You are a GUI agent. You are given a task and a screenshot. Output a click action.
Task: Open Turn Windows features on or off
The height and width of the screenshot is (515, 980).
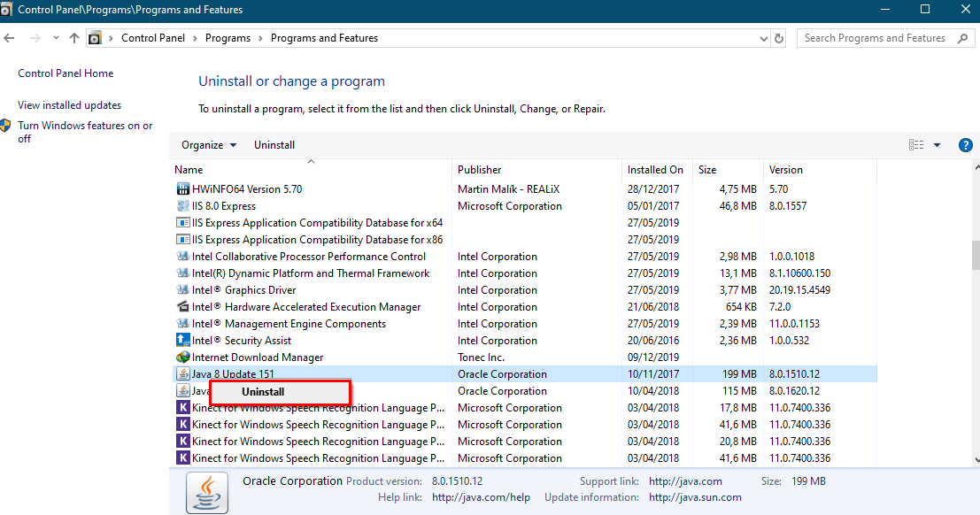tap(85, 132)
